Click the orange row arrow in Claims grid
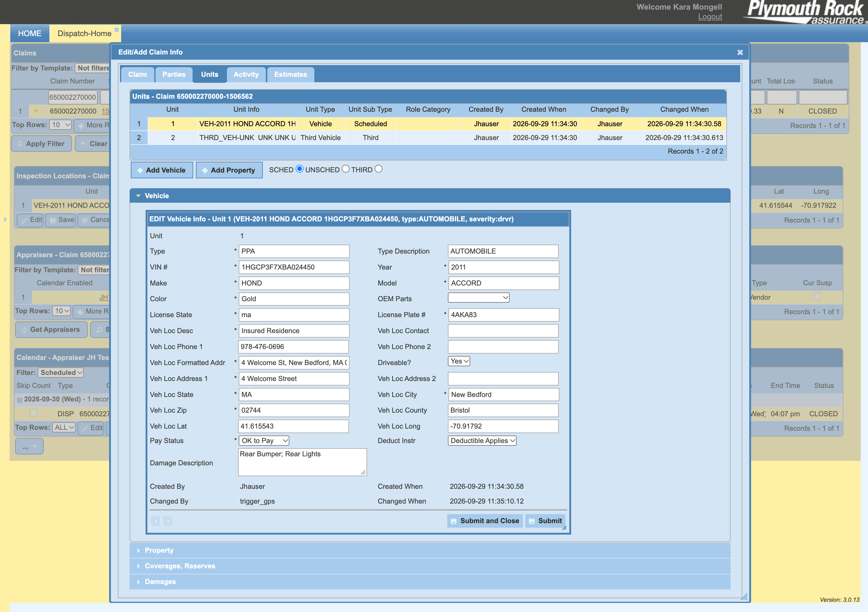868x612 pixels. (x=36, y=111)
